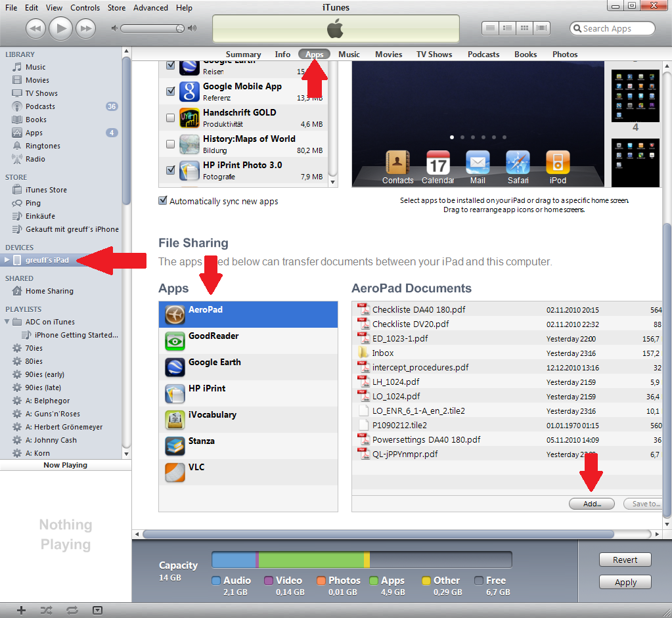
Task: Select VLC in File Sharing apps
Action: [248, 472]
